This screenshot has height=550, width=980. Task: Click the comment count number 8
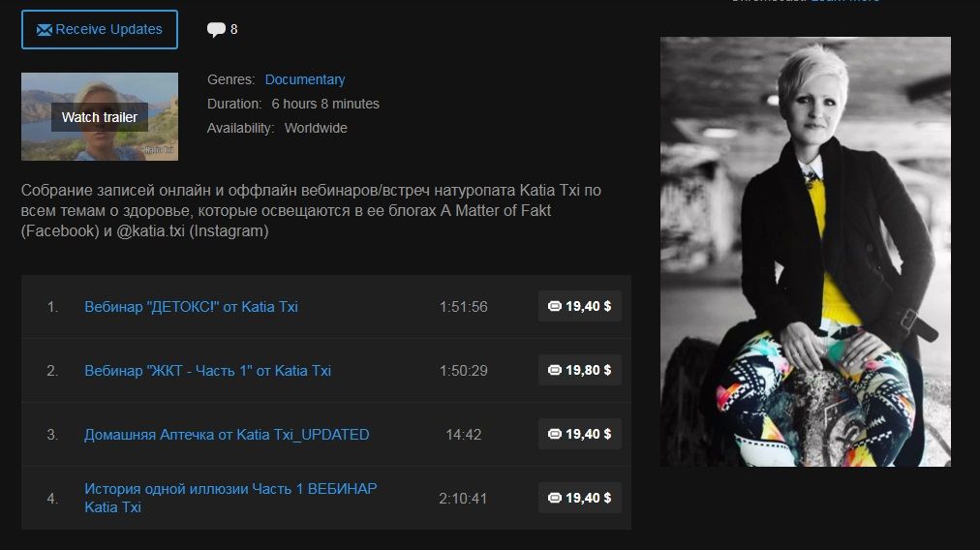click(x=233, y=29)
